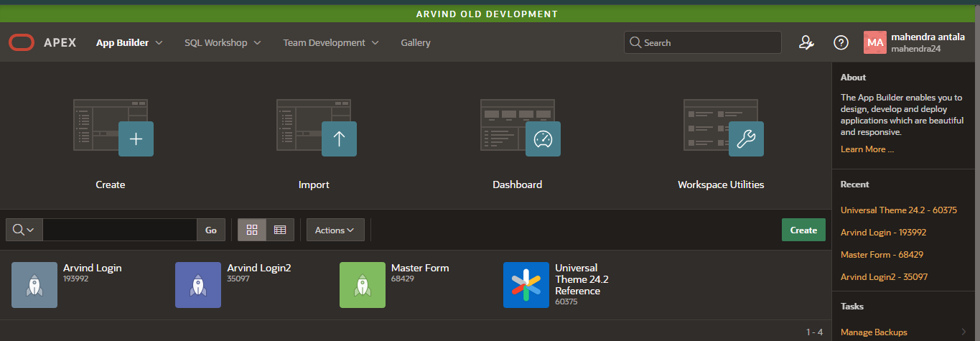Screen dimensions: 980x341
Task: Switch to View Icons grid mode
Action: (252, 230)
